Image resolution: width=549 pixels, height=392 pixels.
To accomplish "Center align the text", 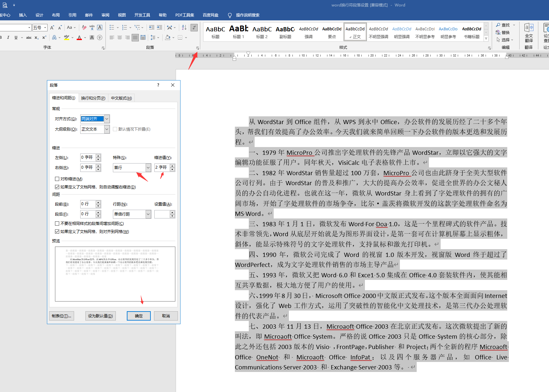I will pyautogui.click(x=120, y=37).
